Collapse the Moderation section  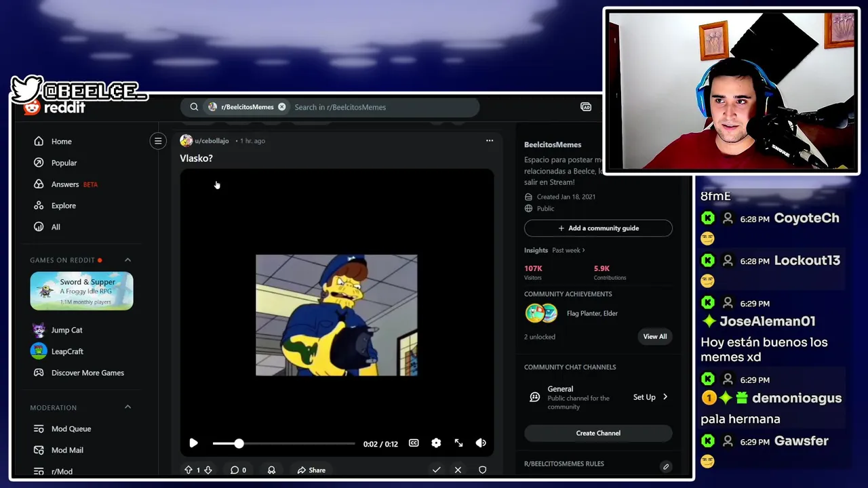127,407
